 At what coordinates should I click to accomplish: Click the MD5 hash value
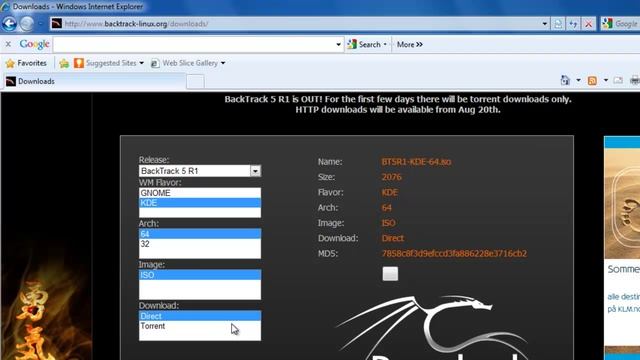point(454,253)
